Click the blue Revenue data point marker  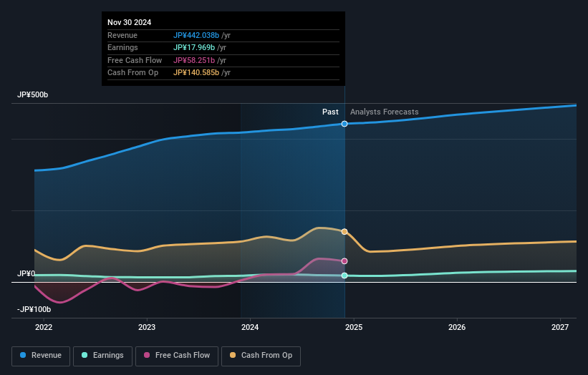(x=344, y=124)
